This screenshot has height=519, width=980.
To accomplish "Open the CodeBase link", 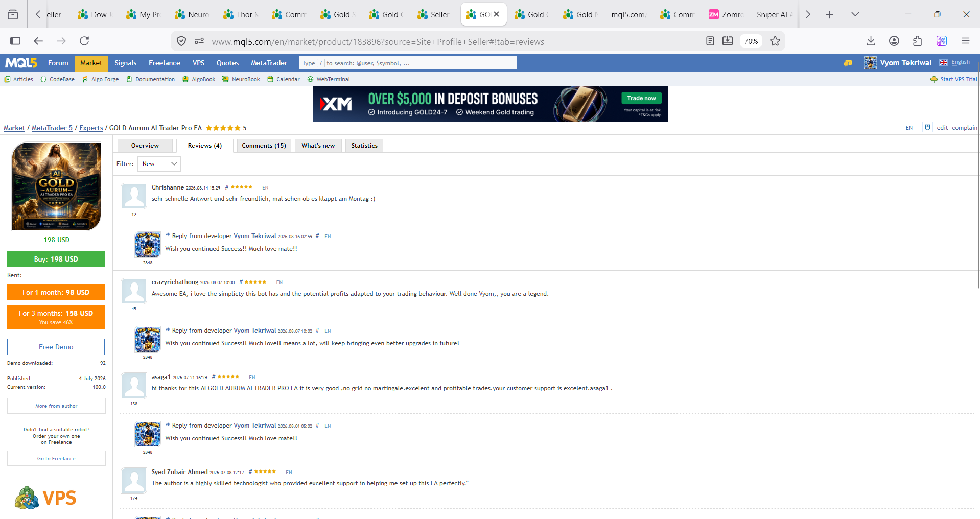I will 58,79.
